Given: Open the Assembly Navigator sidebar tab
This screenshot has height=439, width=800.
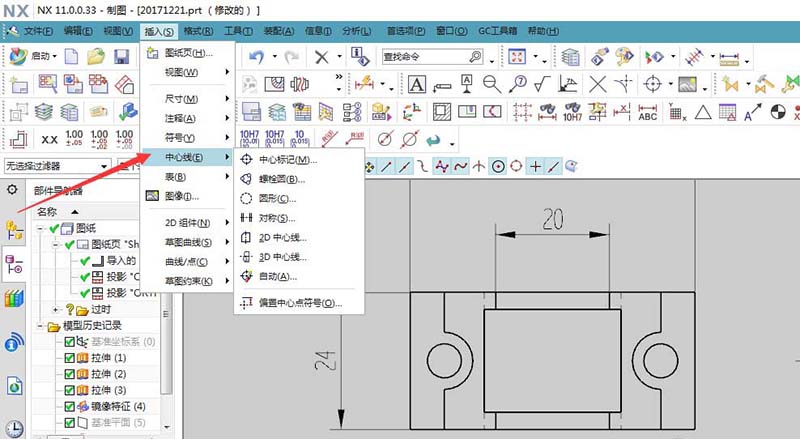Looking at the screenshot, I should pyautogui.click(x=14, y=231).
